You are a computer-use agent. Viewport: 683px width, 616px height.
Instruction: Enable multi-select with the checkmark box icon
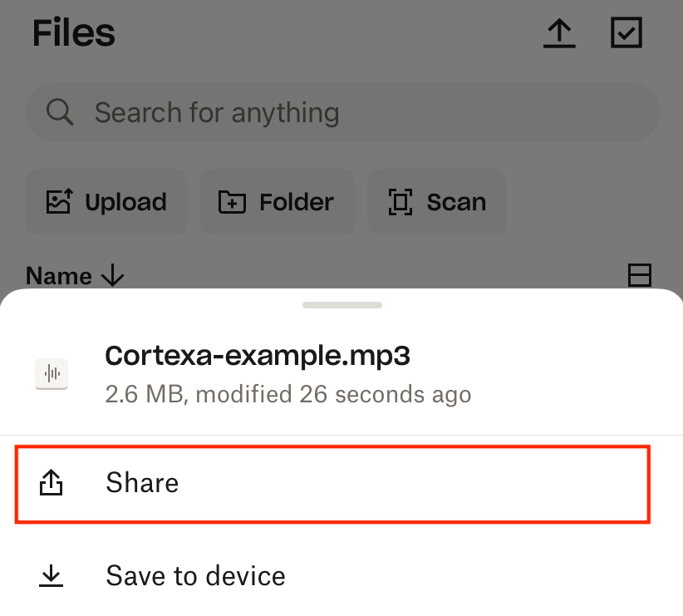click(x=626, y=33)
